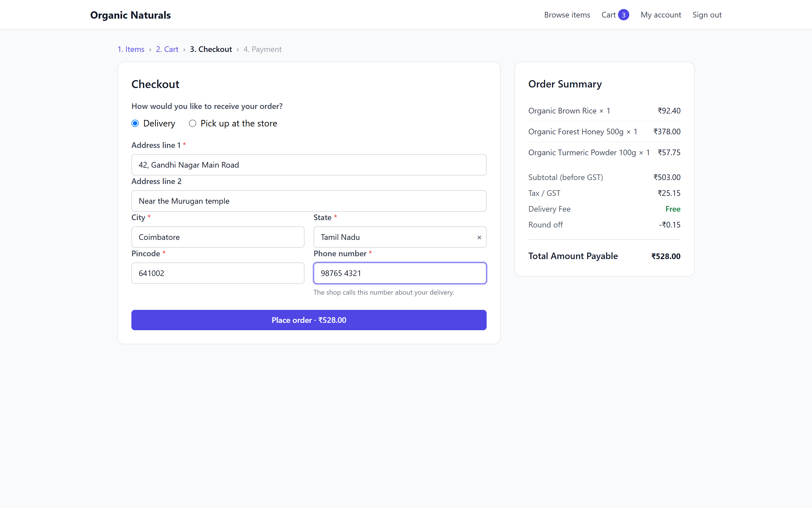Viewport: 812px width, 508px height.
Task: Open the State combo box
Action: [x=400, y=237]
